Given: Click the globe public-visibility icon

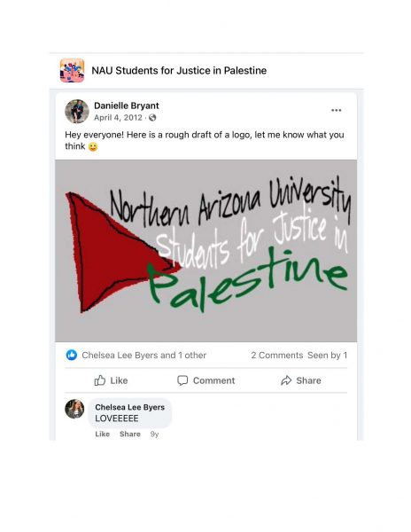Looking at the screenshot, I should coord(152,118).
